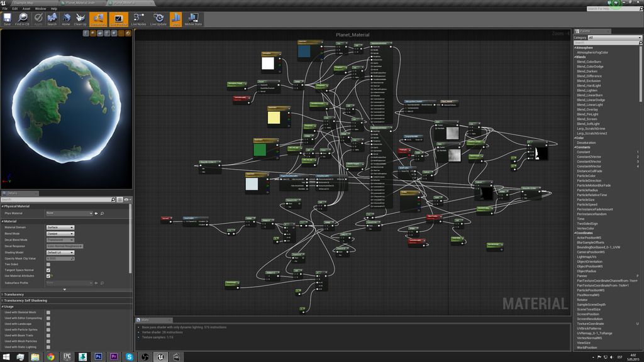Check the Used with Skeletal Mesh box

coord(48,312)
